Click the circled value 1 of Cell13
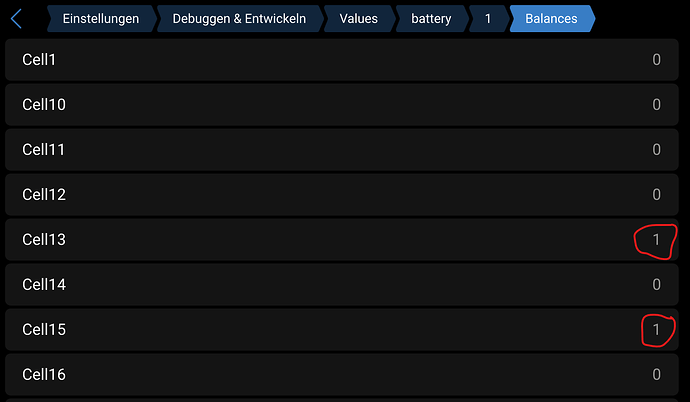Viewport: 690px width, 402px height. 656,240
